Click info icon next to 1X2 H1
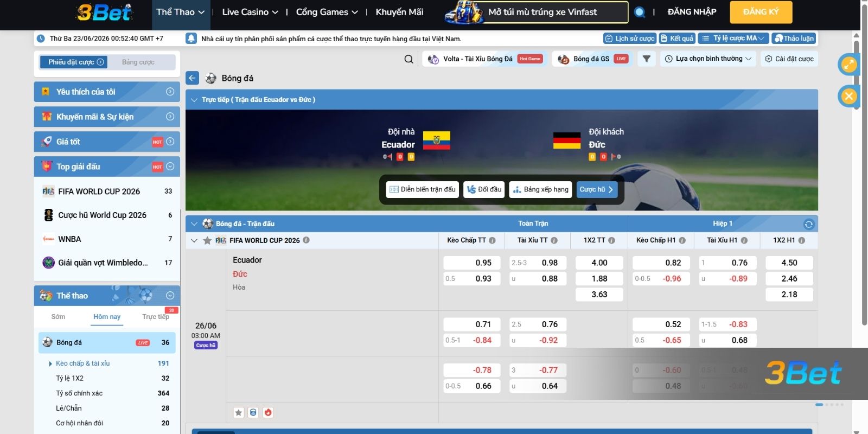Viewport: 868px width, 434px height. click(801, 240)
